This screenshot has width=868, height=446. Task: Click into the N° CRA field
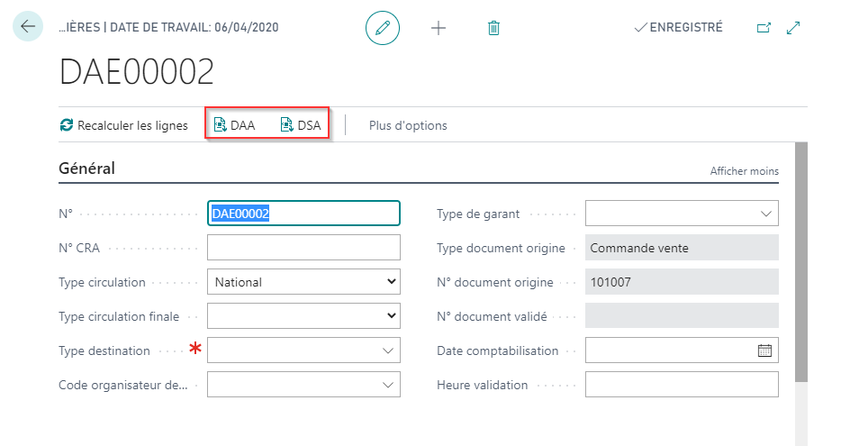click(x=303, y=248)
